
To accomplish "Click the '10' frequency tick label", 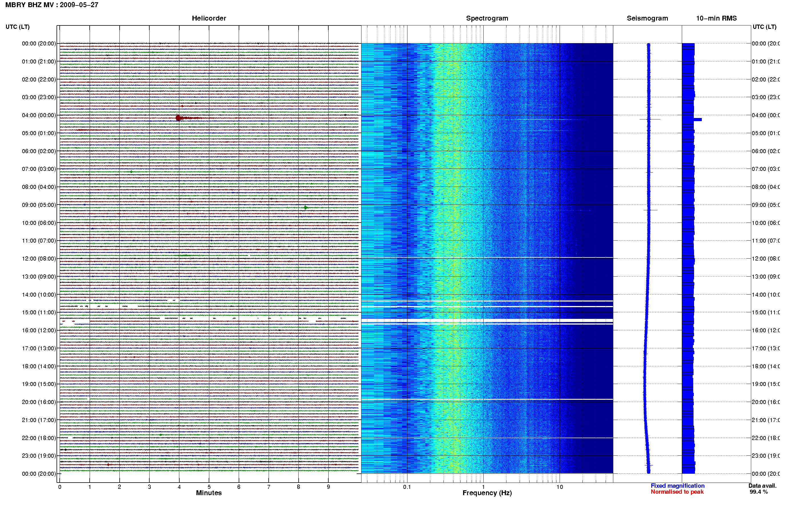I will point(560,487).
